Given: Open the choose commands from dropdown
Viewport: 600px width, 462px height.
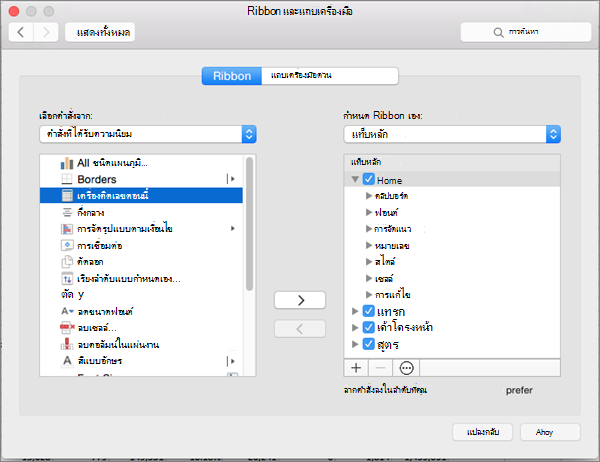Looking at the screenshot, I should pos(148,134).
